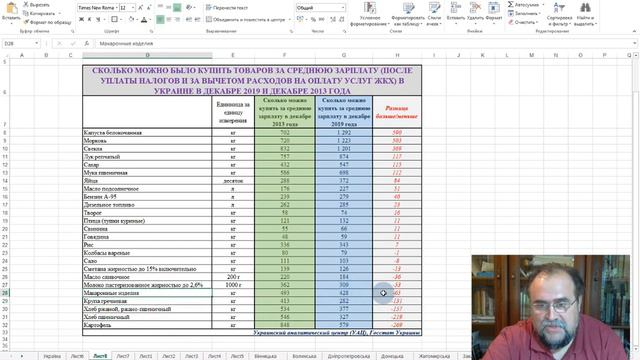The width and height of the screenshot is (640, 360).
Task: Toggle align text right
Action: [178, 19]
